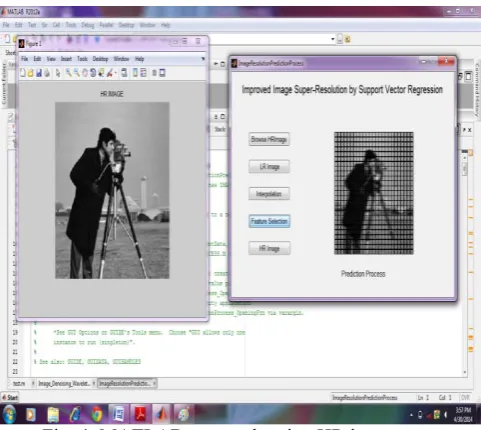Open the Cell menu in MATLAB main window
The height and width of the screenshot is (430, 481).
56,25
